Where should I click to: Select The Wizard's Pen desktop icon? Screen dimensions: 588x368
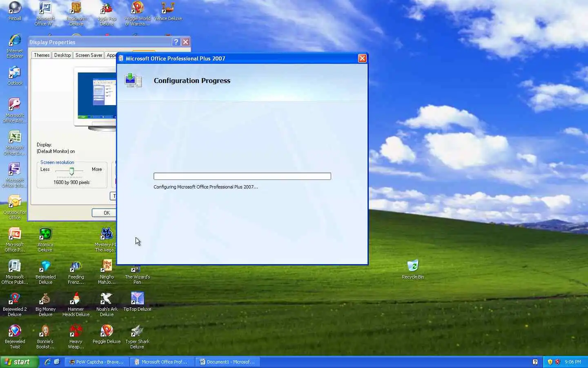[x=137, y=274]
